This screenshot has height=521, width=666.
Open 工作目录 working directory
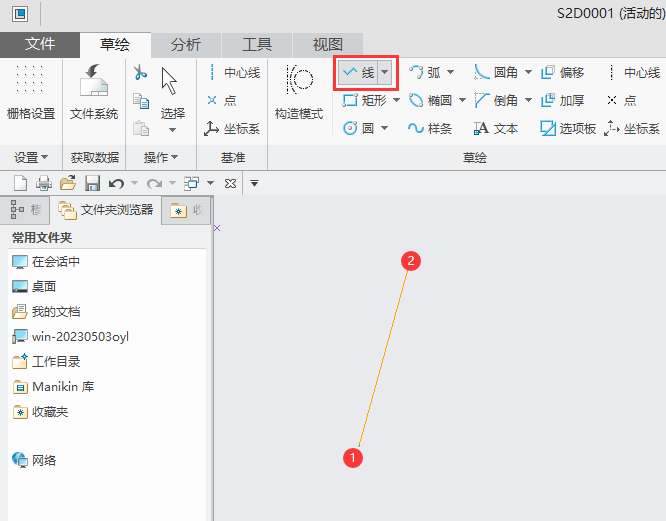(x=46, y=362)
